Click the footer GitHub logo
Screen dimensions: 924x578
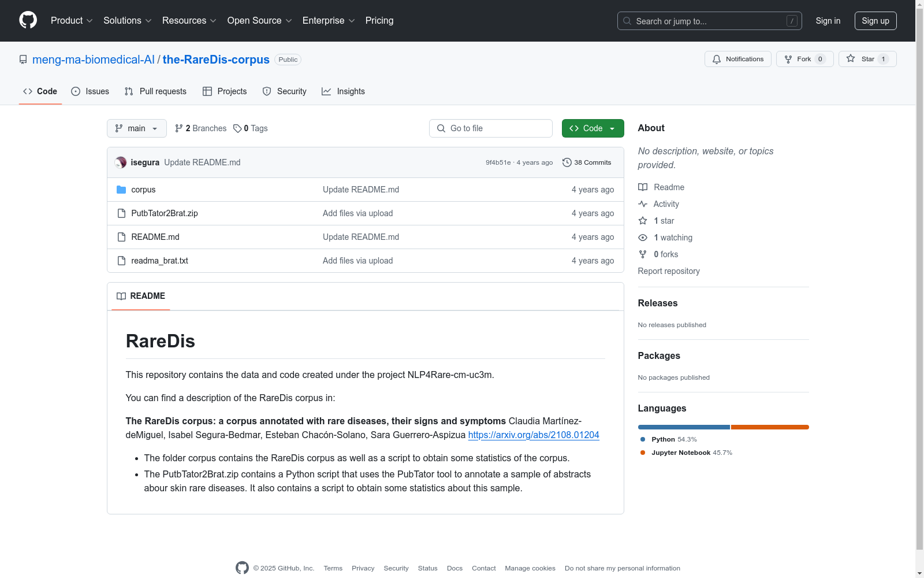(x=242, y=568)
